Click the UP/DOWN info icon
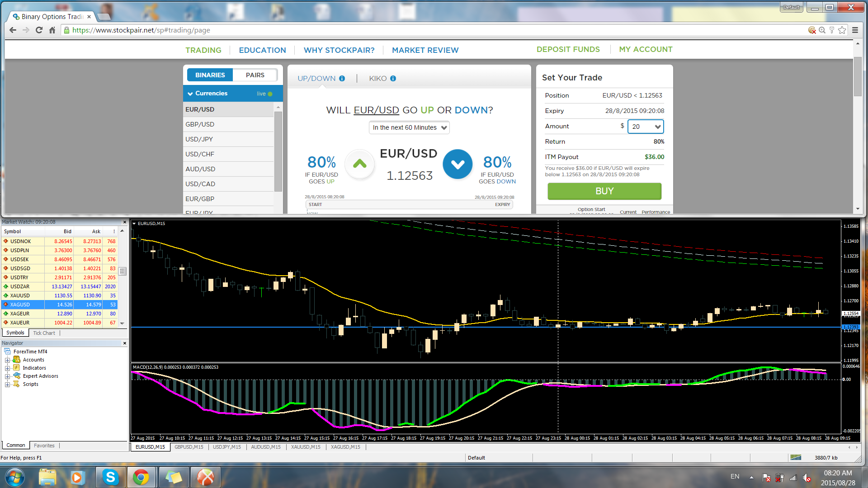868x488 pixels. click(342, 79)
